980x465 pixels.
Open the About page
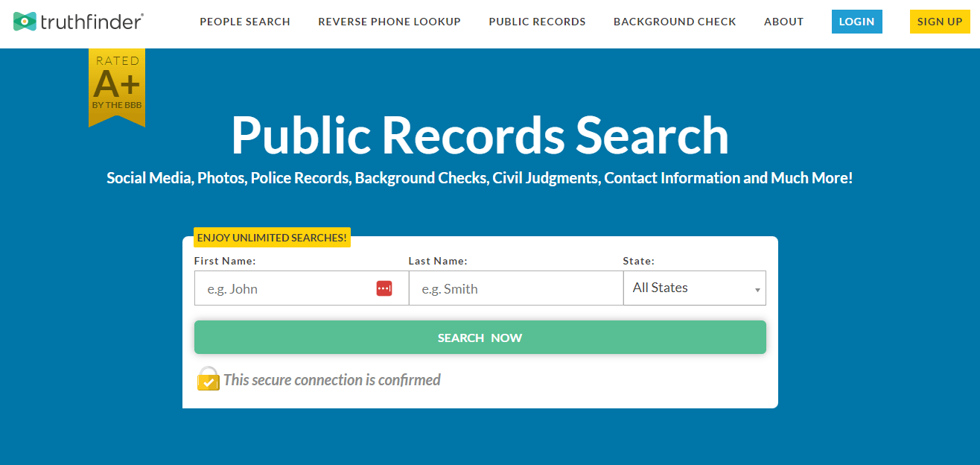pyautogui.click(x=783, y=22)
